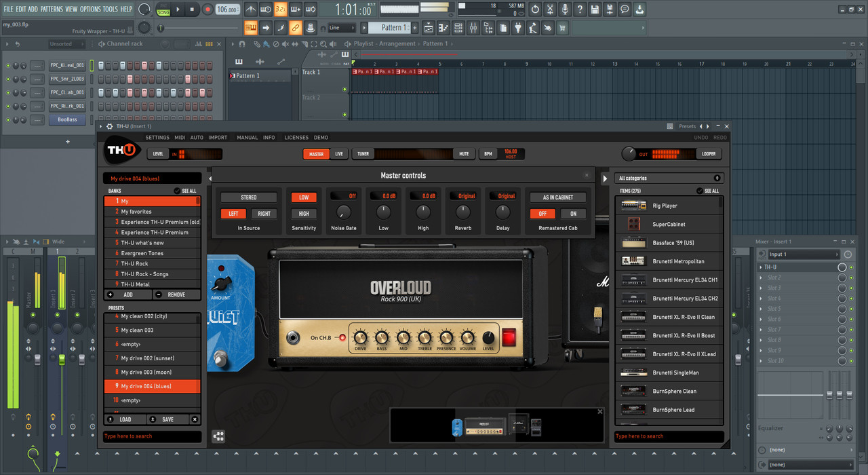868x475 pixels.
Task: Open the IMPORT menu in TH-U
Action: 218,138
